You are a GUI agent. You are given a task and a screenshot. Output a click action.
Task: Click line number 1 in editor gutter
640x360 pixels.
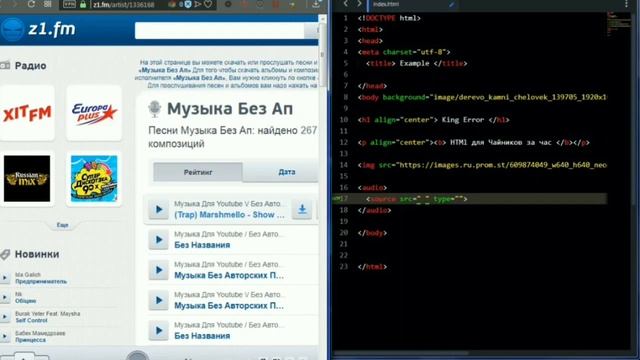click(x=346, y=18)
